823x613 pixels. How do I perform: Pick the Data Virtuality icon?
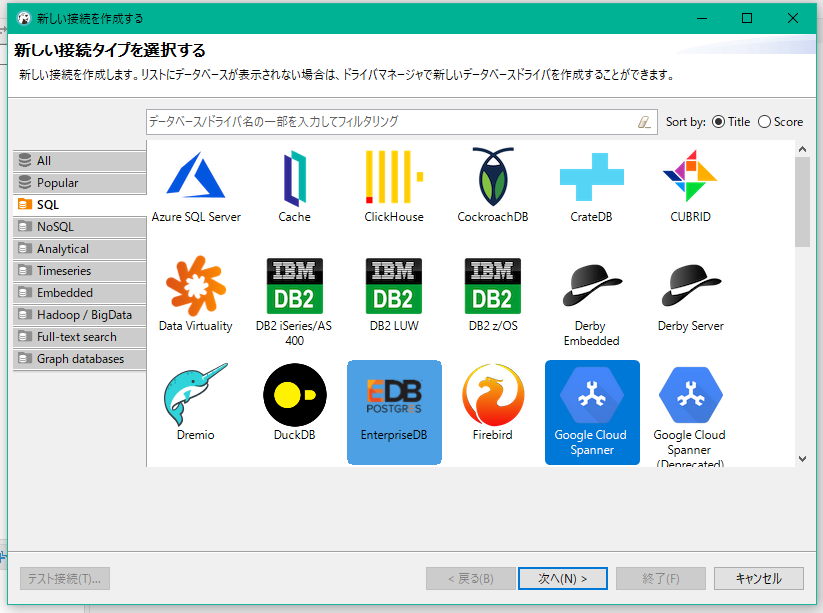196,286
